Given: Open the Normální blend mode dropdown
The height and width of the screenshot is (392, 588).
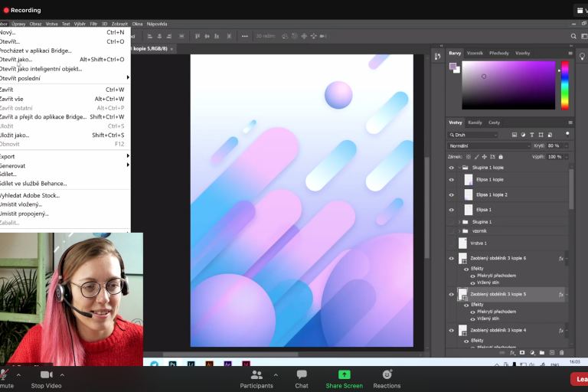Looking at the screenshot, I should click(488, 145).
